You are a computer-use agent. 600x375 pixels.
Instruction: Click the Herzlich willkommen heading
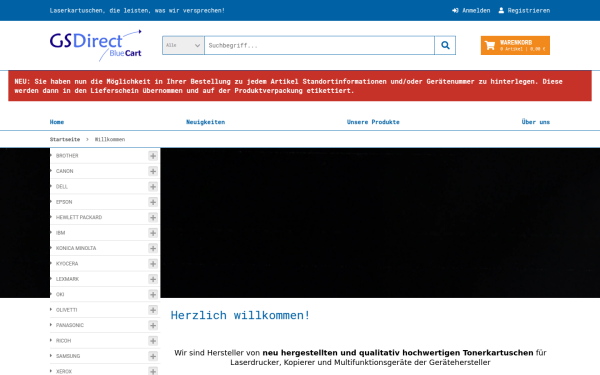pos(240,315)
